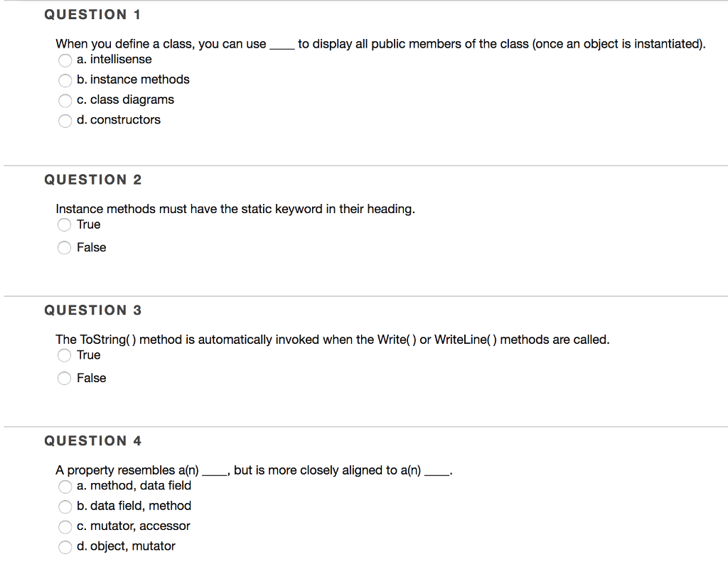Select answer d. constructors for Question 1

tap(65, 121)
